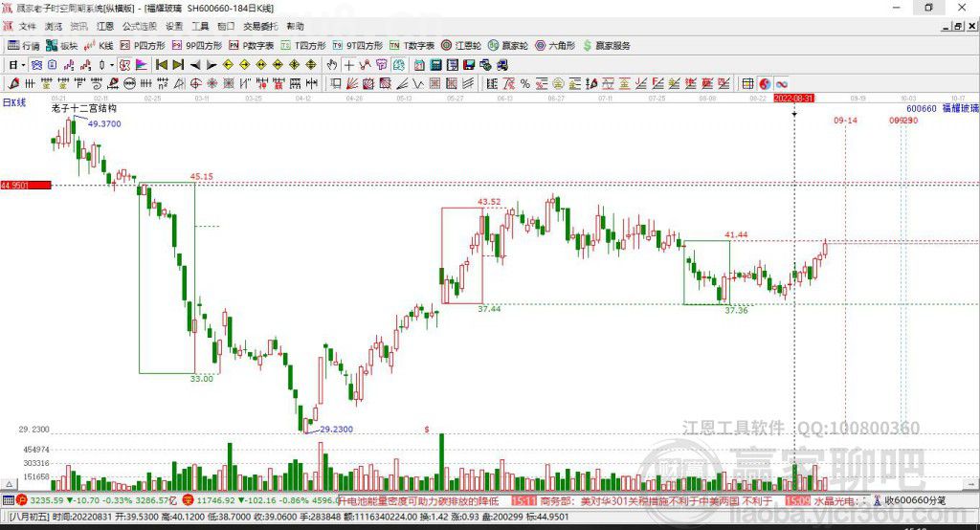Click the 49.3700 high price label

pos(104,123)
